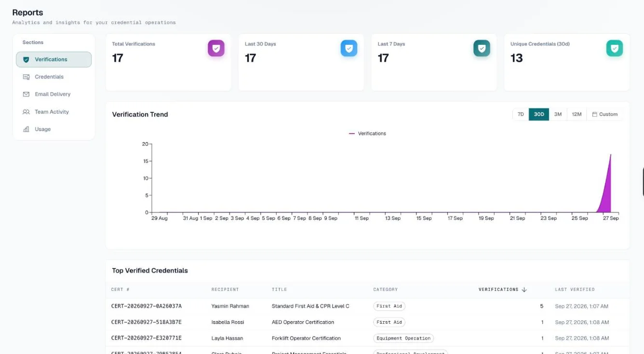Select the 30D time range

click(539, 114)
